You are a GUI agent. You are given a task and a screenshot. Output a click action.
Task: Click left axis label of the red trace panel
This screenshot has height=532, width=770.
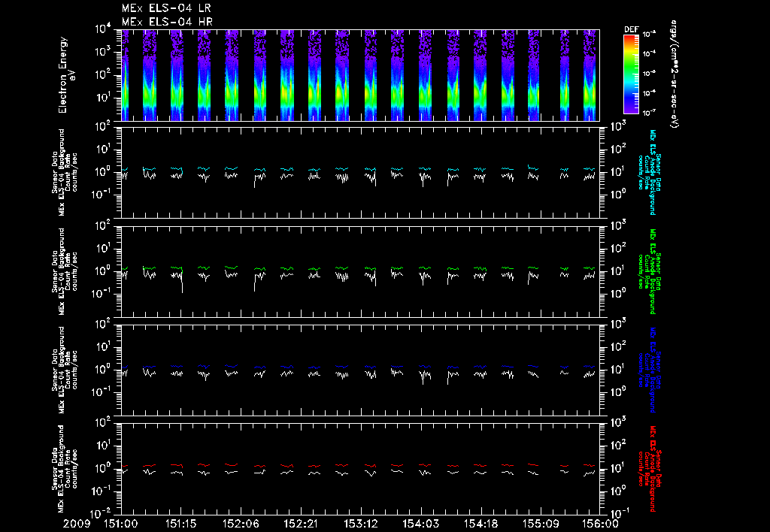point(65,469)
